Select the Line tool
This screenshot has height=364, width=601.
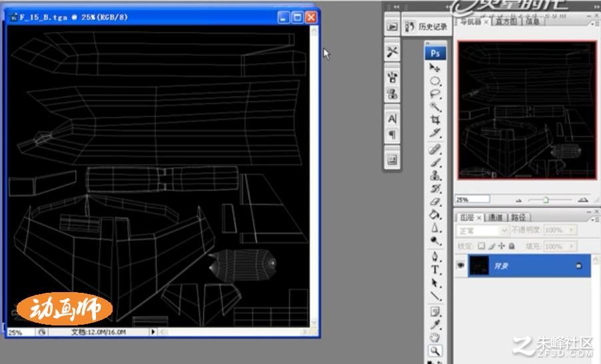click(x=434, y=296)
